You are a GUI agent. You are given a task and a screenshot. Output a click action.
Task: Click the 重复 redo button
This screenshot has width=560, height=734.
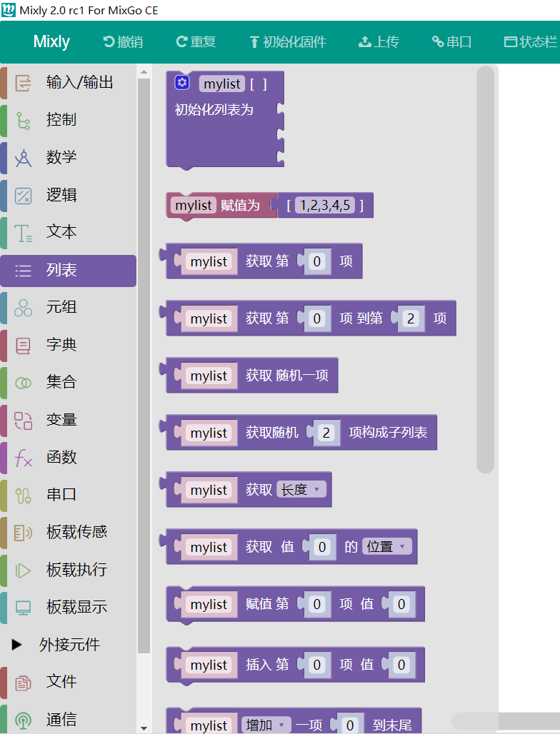click(196, 42)
